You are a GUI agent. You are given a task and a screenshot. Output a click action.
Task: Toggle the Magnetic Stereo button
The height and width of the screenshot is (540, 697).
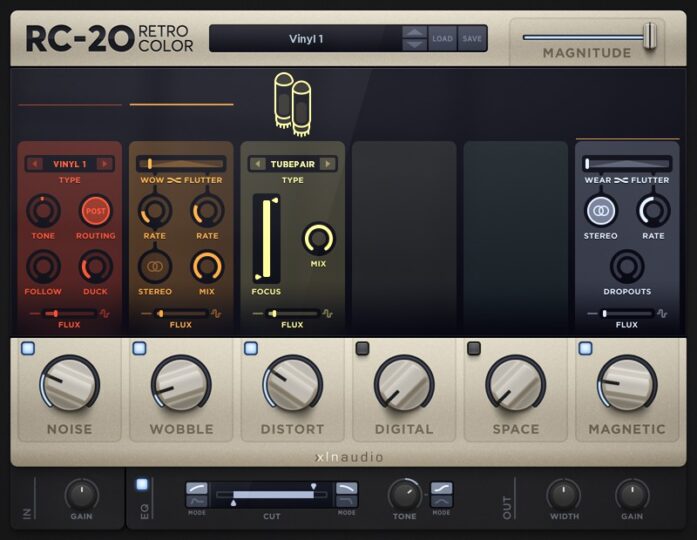601,211
